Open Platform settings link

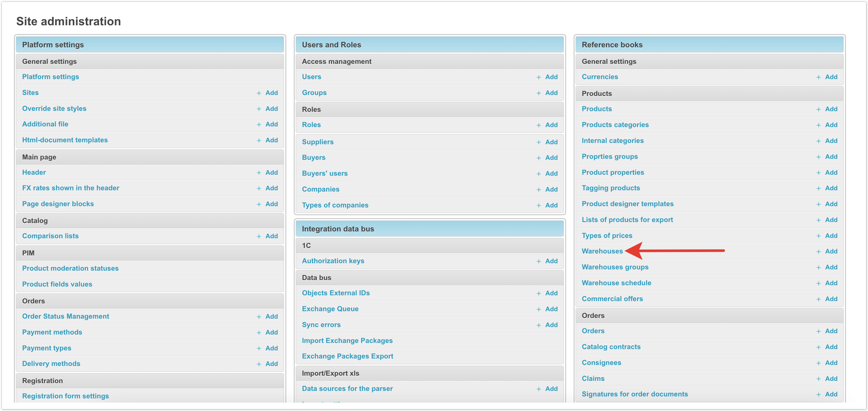(x=51, y=77)
